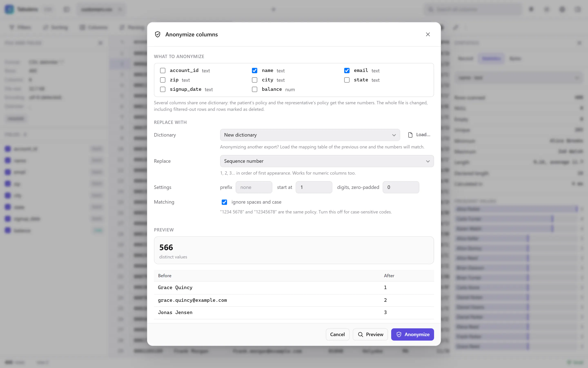Click the zero-padded digits field
The height and width of the screenshot is (368, 588).
point(401,187)
